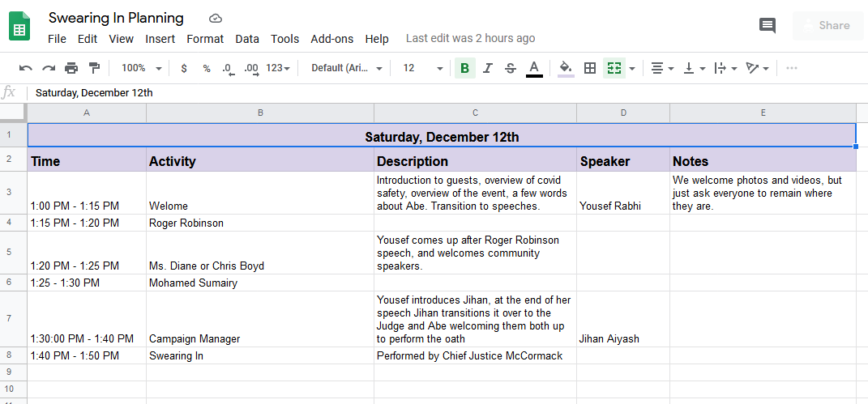
Task: Increase decimal places
Action: coord(251,69)
